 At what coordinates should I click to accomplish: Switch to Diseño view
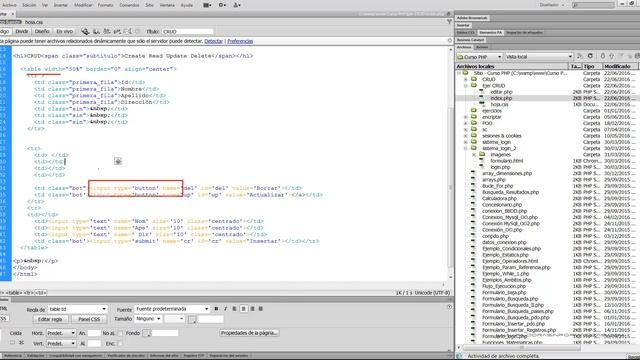[42, 31]
